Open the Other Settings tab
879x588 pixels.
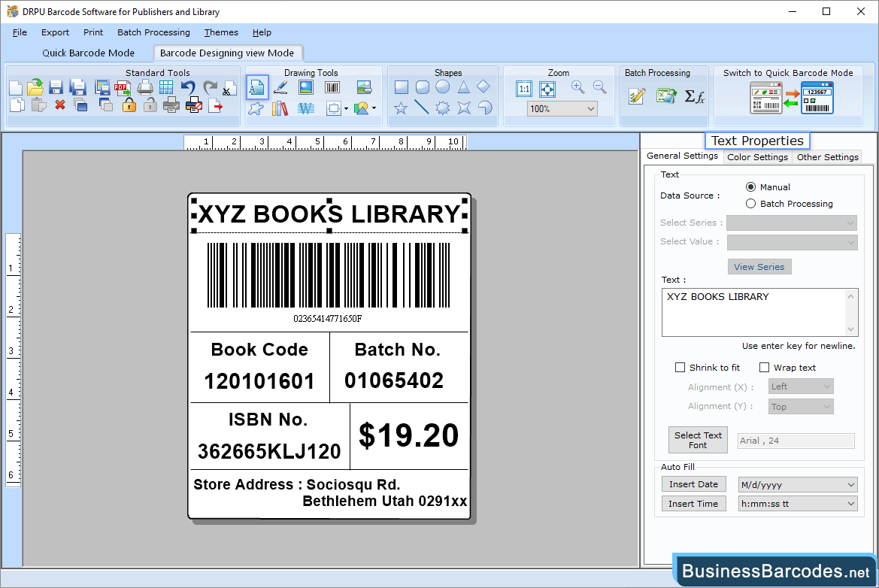(x=827, y=157)
